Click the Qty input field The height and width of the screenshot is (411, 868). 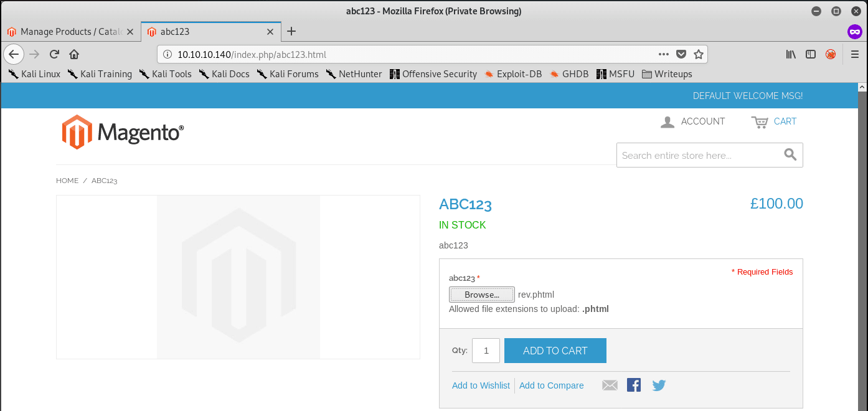click(486, 351)
